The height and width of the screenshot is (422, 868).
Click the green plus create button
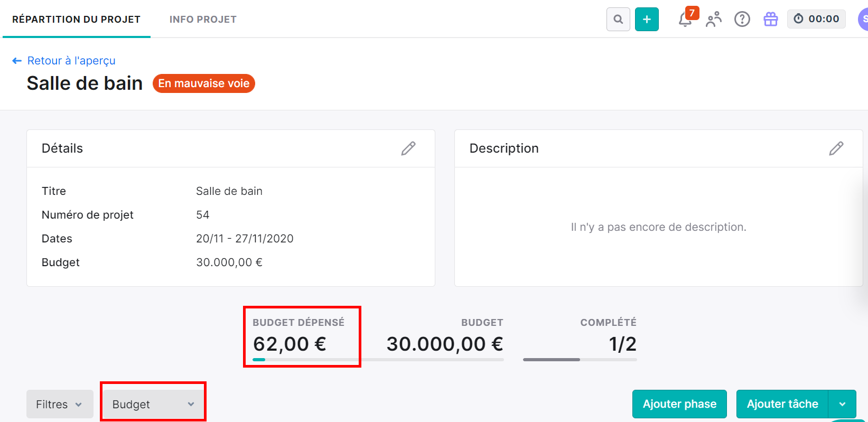point(647,20)
